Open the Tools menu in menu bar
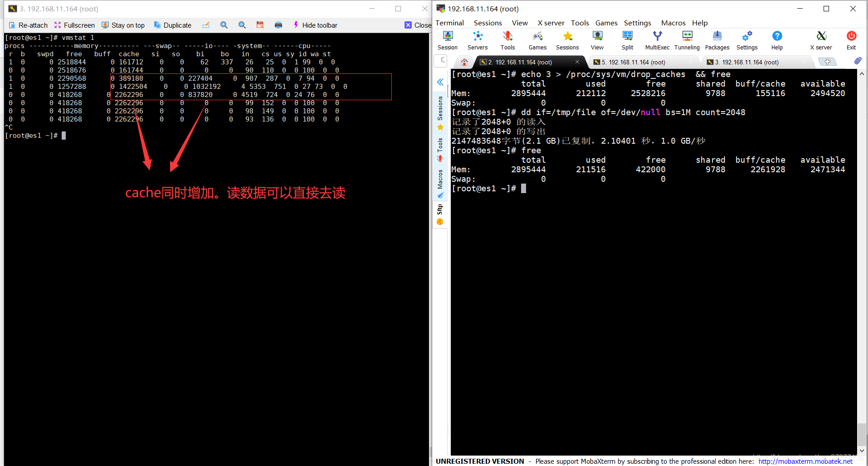 click(x=580, y=23)
